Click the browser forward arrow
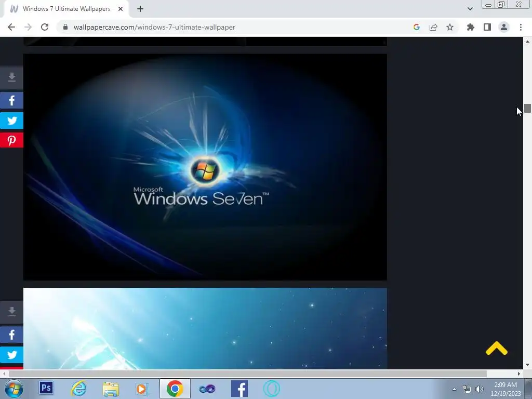The width and height of the screenshot is (532, 399). [x=28, y=27]
